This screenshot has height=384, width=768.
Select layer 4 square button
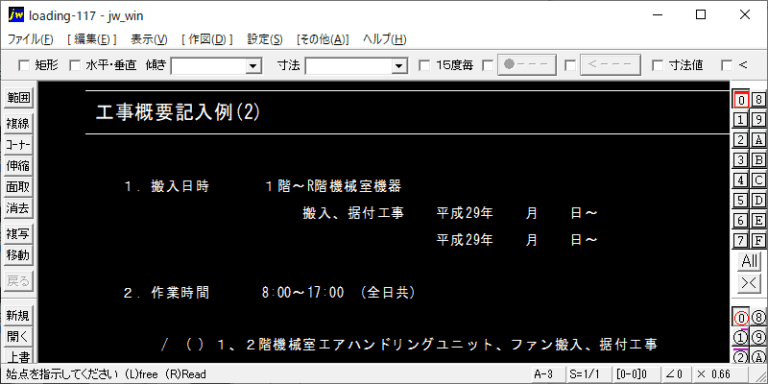(x=741, y=180)
